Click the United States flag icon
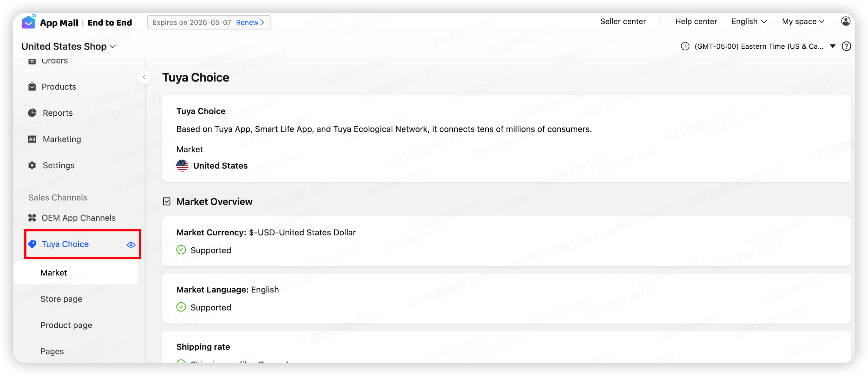Viewport: 868px width, 376px height. 182,165
